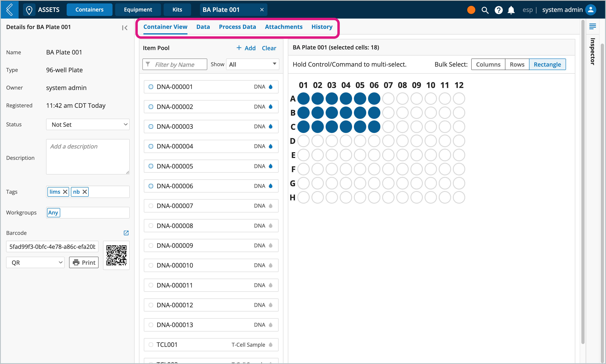Click the orange status indicator circle
The image size is (606, 364).
(471, 10)
